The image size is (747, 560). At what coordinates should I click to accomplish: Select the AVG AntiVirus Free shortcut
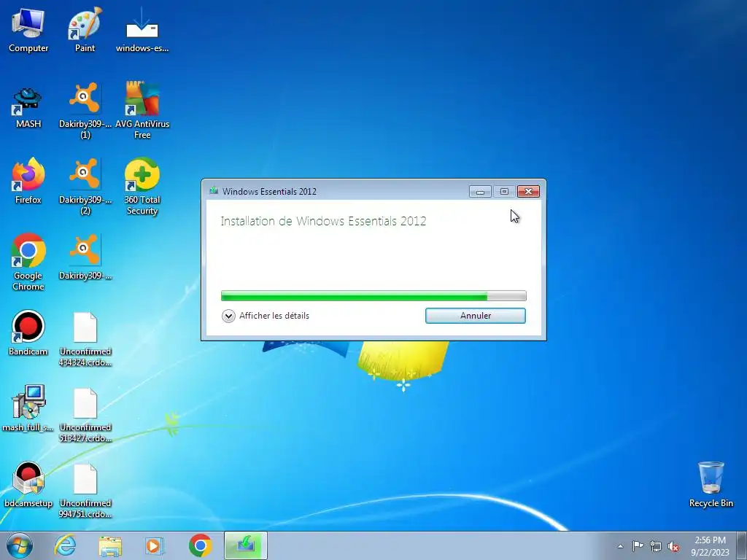click(142, 111)
